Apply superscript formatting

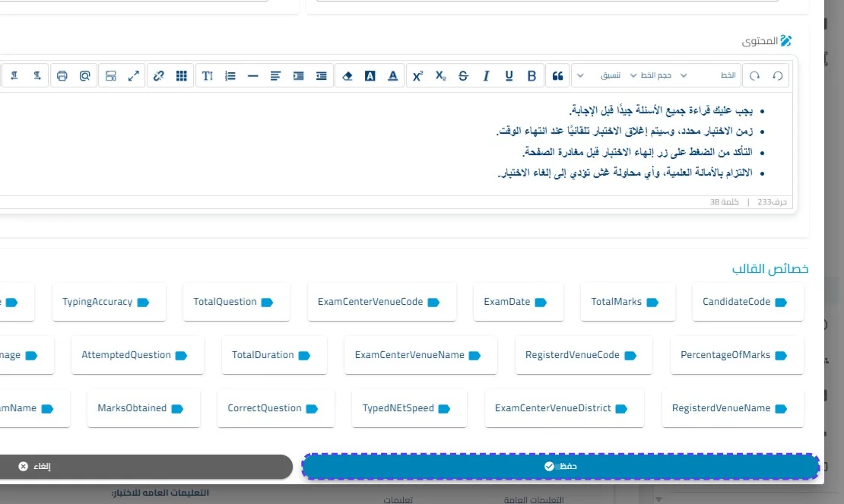pos(417,76)
